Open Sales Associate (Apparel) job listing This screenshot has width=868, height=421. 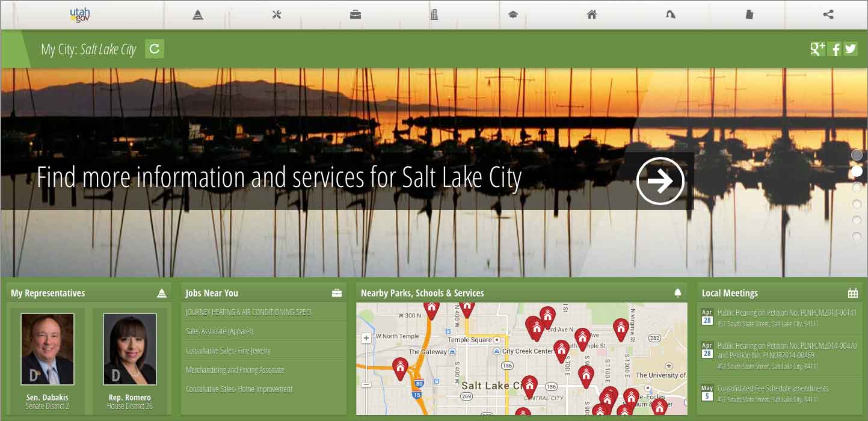(x=220, y=331)
